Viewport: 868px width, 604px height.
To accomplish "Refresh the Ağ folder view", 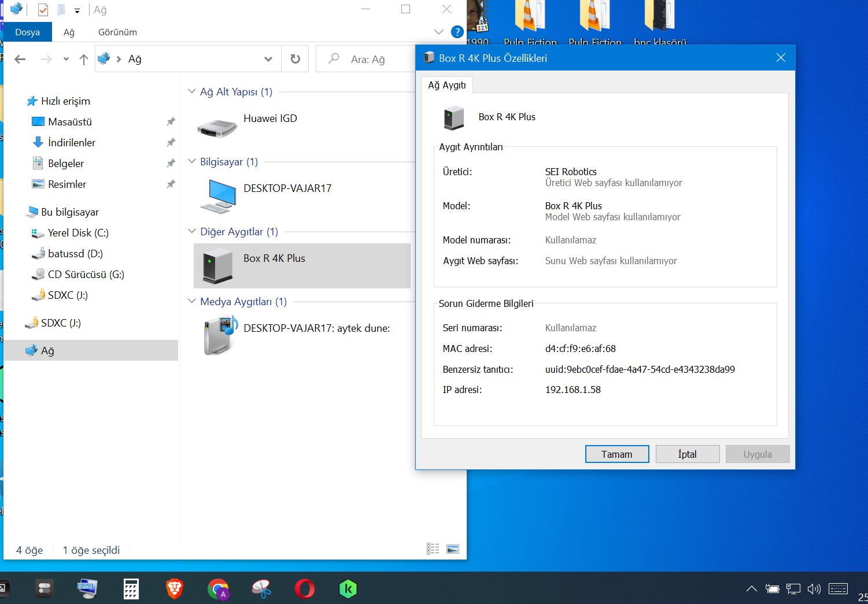I will (x=295, y=59).
